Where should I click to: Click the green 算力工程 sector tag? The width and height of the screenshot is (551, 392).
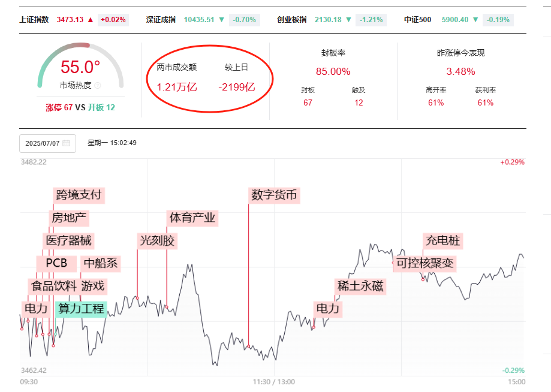point(81,309)
